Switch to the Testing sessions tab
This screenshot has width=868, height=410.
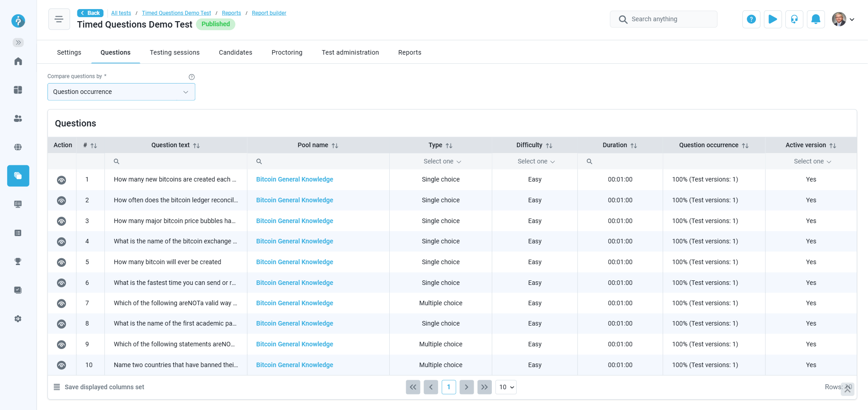175,52
